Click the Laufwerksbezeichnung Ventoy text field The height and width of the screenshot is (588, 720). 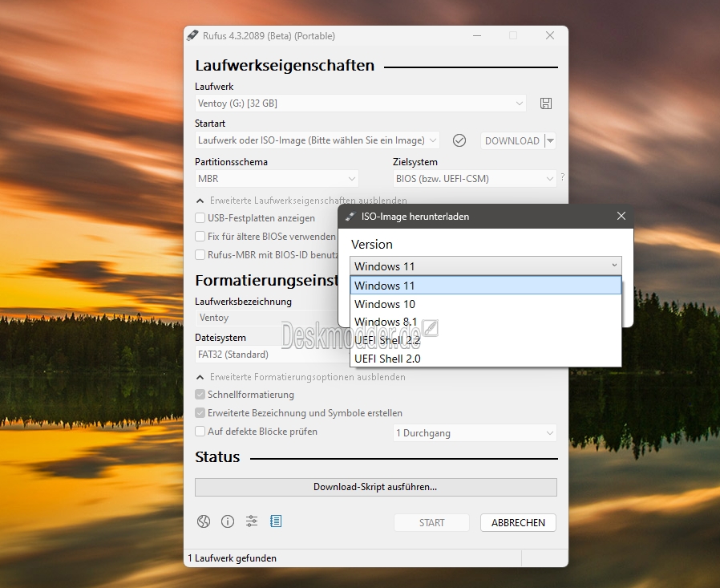click(x=266, y=318)
